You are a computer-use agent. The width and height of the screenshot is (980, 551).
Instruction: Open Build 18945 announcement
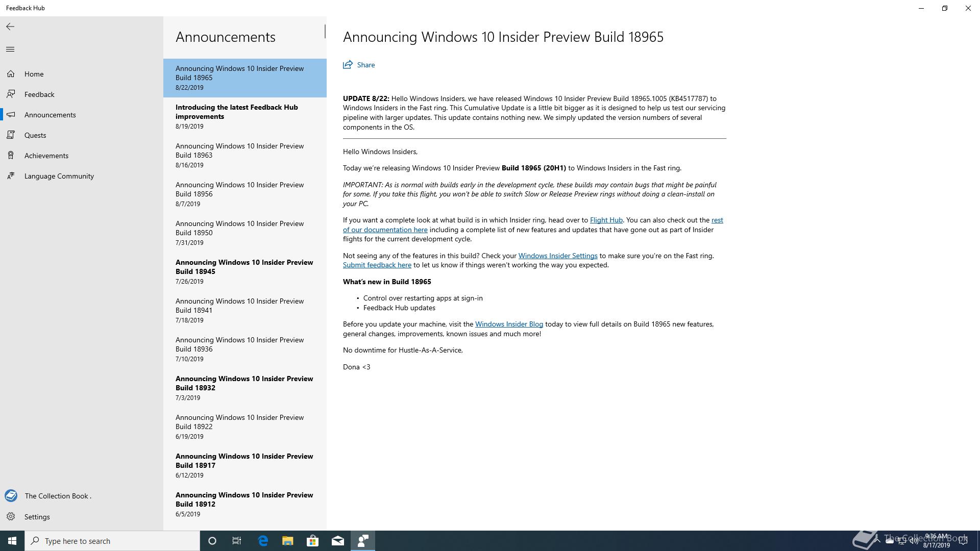pos(245,272)
